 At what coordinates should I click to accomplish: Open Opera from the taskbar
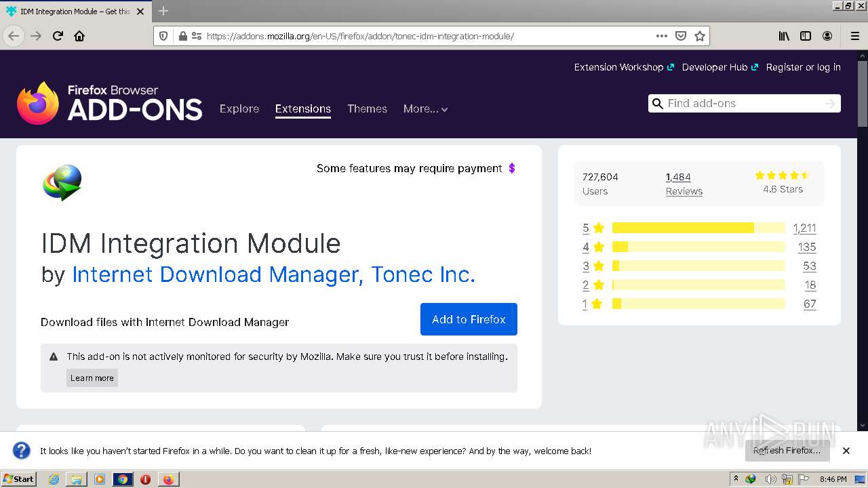145,479
